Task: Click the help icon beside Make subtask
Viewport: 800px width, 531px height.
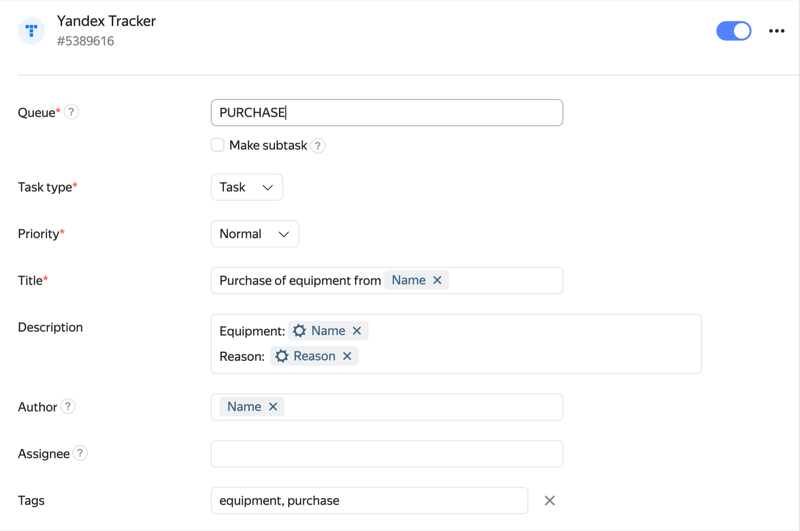Action: click(318, 146)
